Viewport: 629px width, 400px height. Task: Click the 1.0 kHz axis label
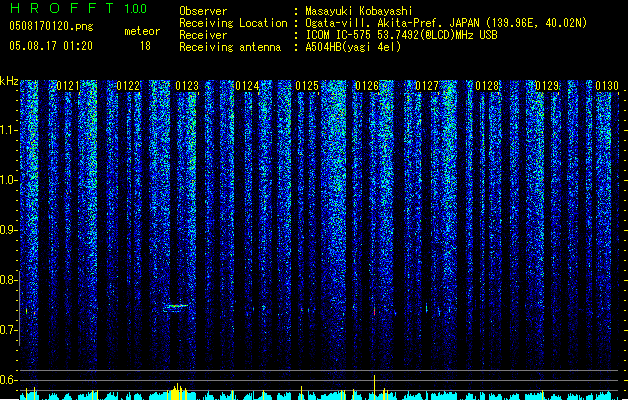click(x=9, y=180)
